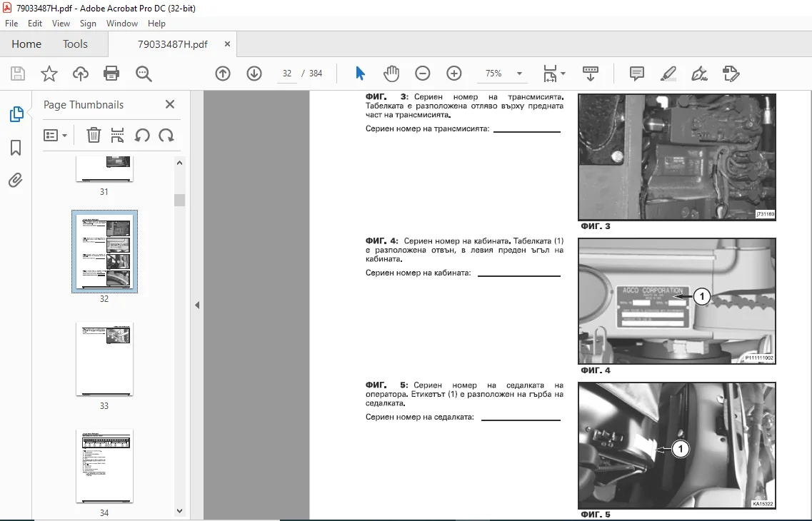
Task: Close the 79033487H.pdf tab
Action: (x=227, y=44)
